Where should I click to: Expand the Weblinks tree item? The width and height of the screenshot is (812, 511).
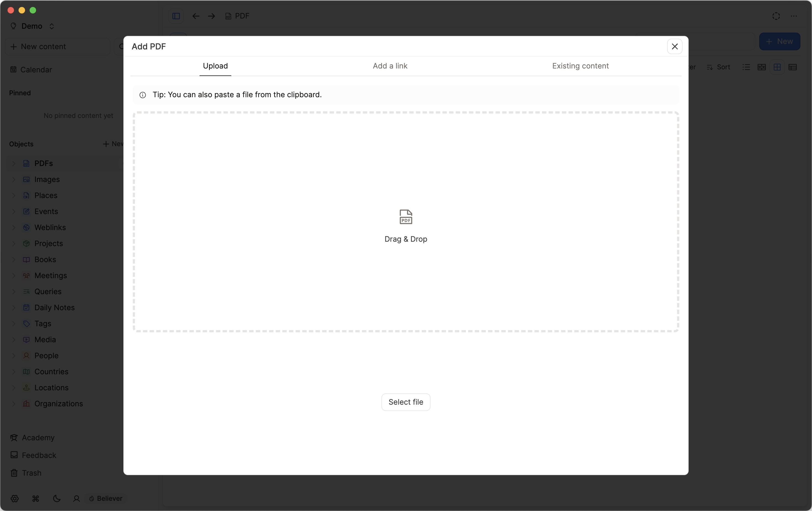pyautogui.click(x=13, y=227)
